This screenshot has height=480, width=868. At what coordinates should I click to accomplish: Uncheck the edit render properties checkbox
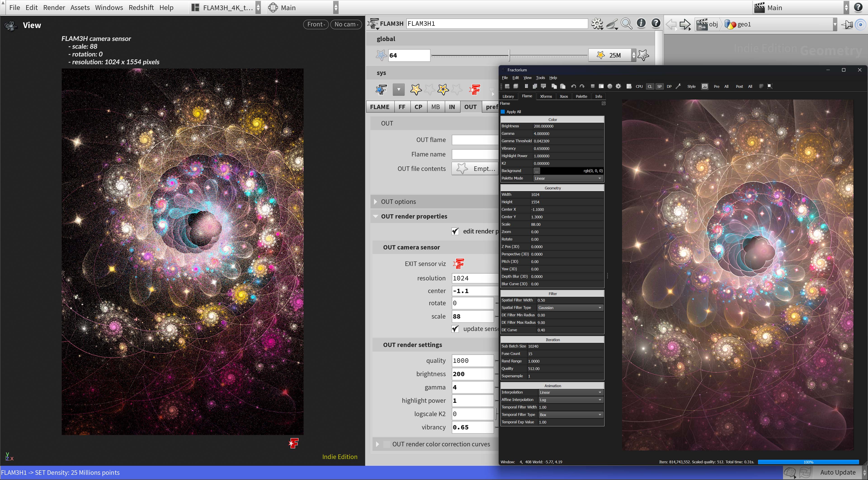[x=455, y=231]
